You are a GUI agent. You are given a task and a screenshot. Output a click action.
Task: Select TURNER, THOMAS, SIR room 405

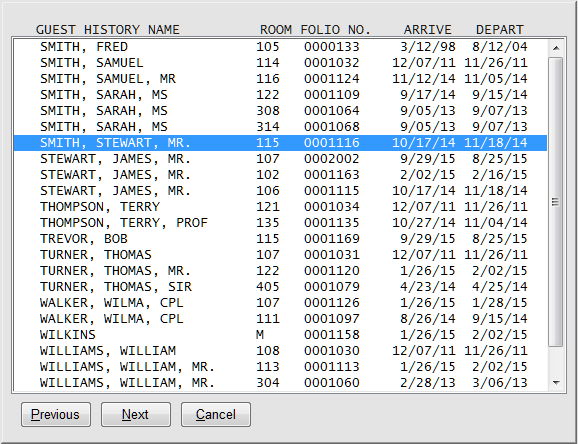tap(281, 287)
